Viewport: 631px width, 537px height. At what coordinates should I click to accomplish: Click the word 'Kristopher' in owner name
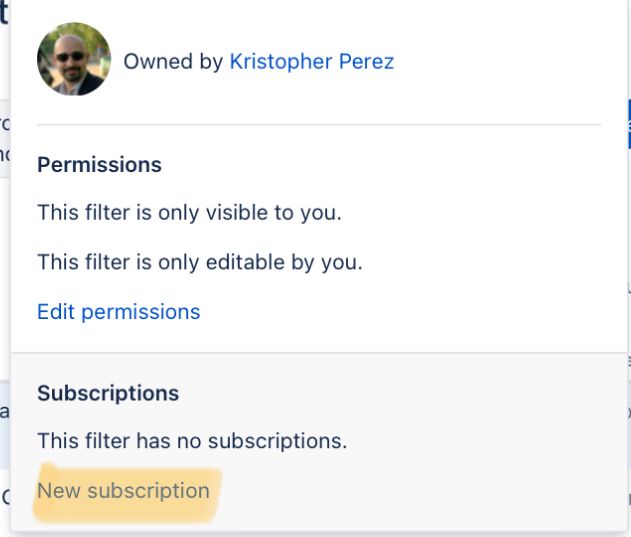[x=281, y=62]
